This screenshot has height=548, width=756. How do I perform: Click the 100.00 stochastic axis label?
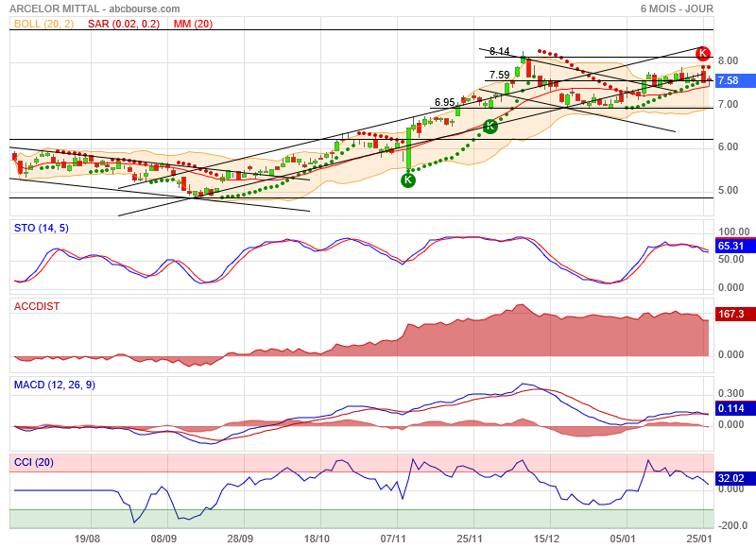[x=734, y=231]
